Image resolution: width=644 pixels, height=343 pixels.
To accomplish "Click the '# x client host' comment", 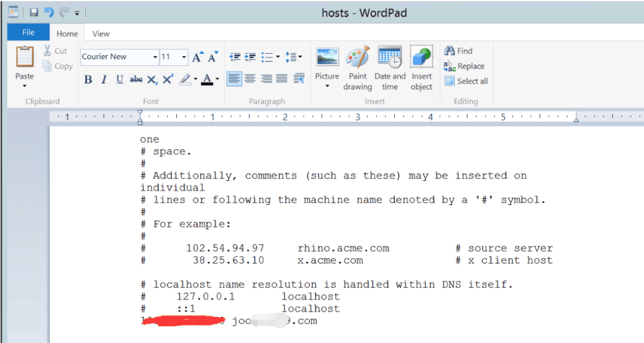I will click(504, 261).
